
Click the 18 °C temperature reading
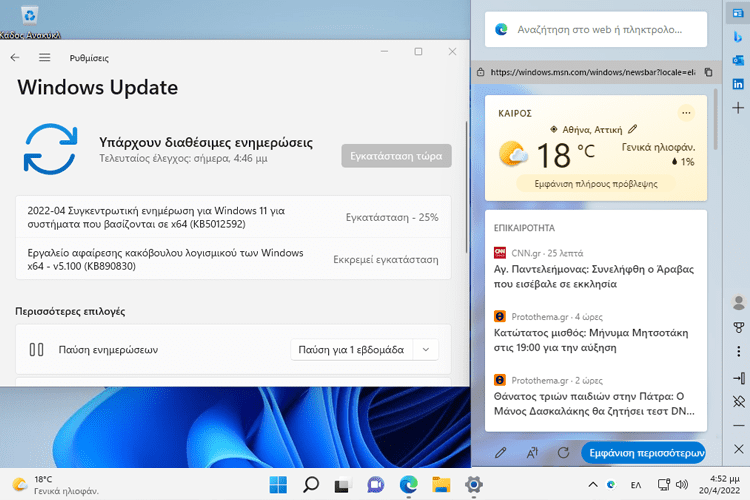click(x=565, y=155)
